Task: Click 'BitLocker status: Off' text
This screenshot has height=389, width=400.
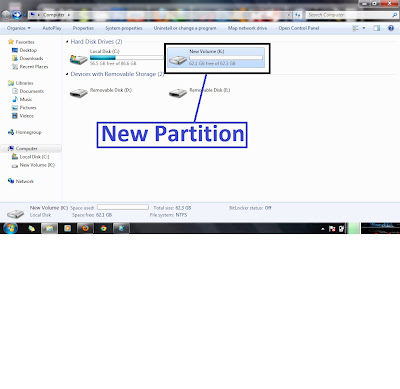Action: point(250,208)
